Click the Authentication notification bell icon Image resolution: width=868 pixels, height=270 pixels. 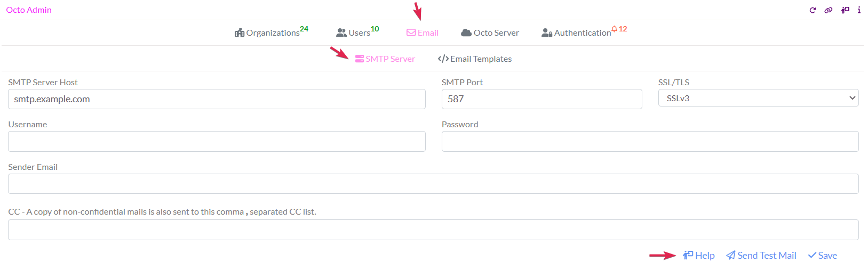615,29
